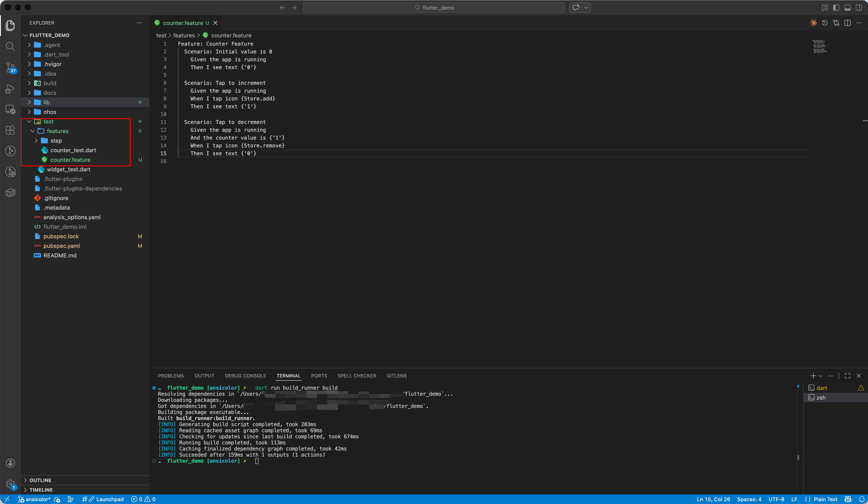Open the Extensions view
Viewport: 868px width, 504px height.
pos(10,130)
